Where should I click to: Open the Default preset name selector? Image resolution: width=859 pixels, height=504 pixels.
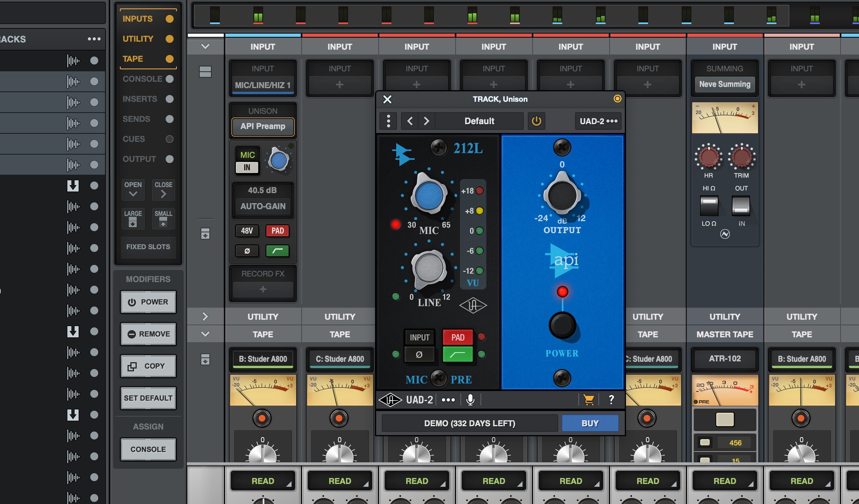(x=479, y=121)
